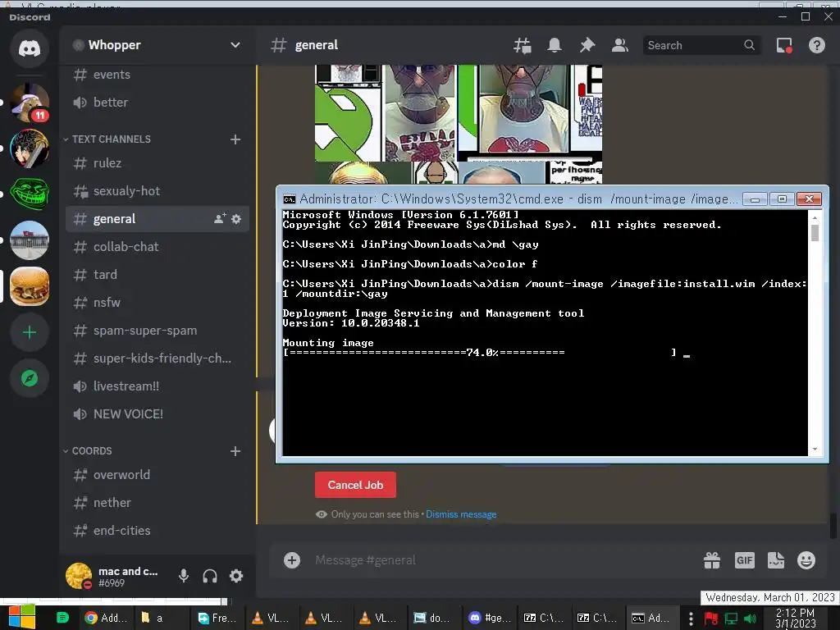Click the cmd window scrollbar thumb

(x=815, y=233)
